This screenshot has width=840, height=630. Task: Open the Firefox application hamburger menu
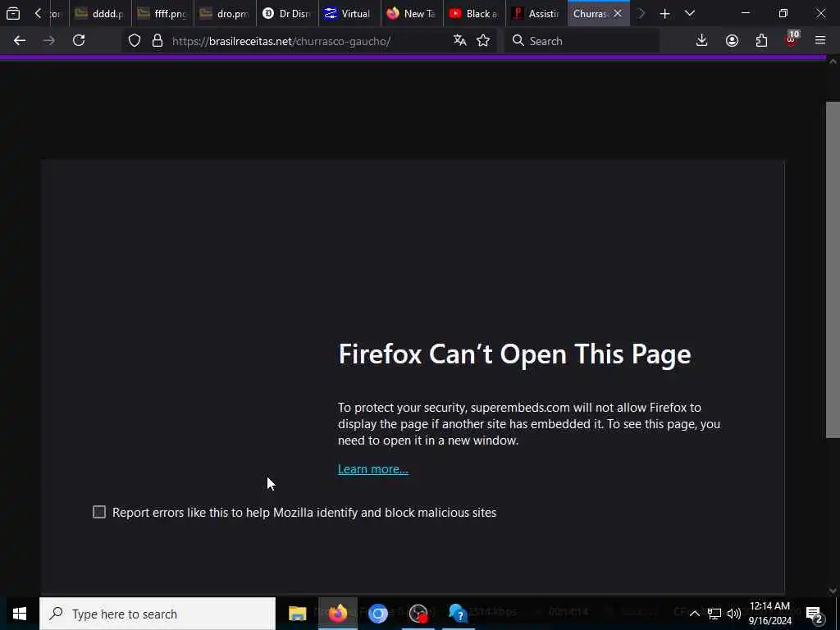[820, 41]
